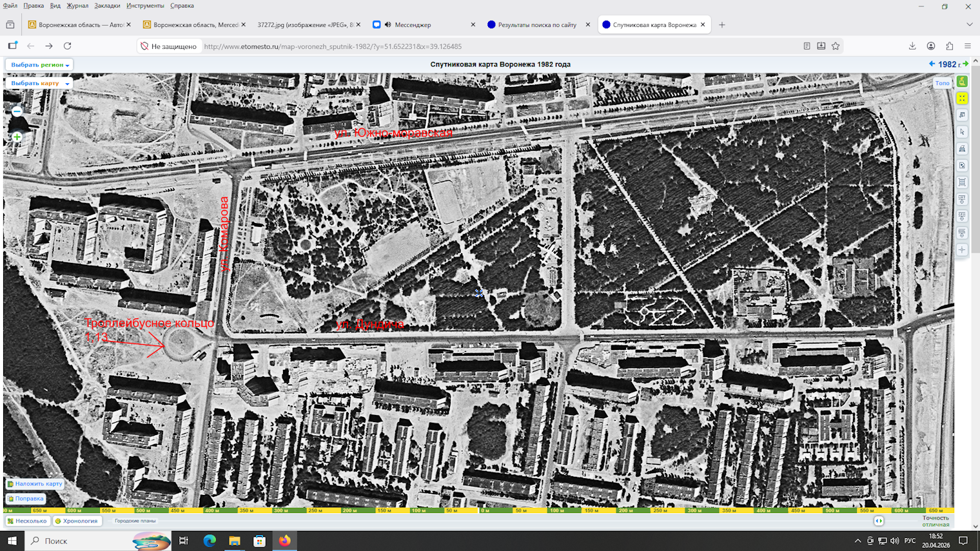Click the crosshair center icon in right sidebar

962,249
